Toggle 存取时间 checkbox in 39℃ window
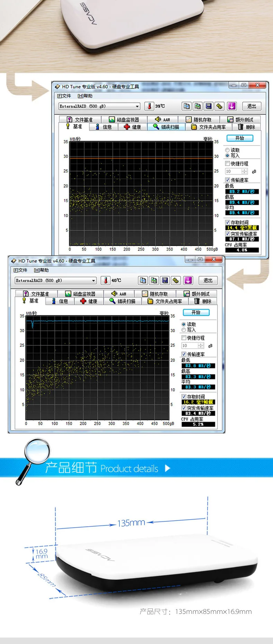 click(228, 222)
